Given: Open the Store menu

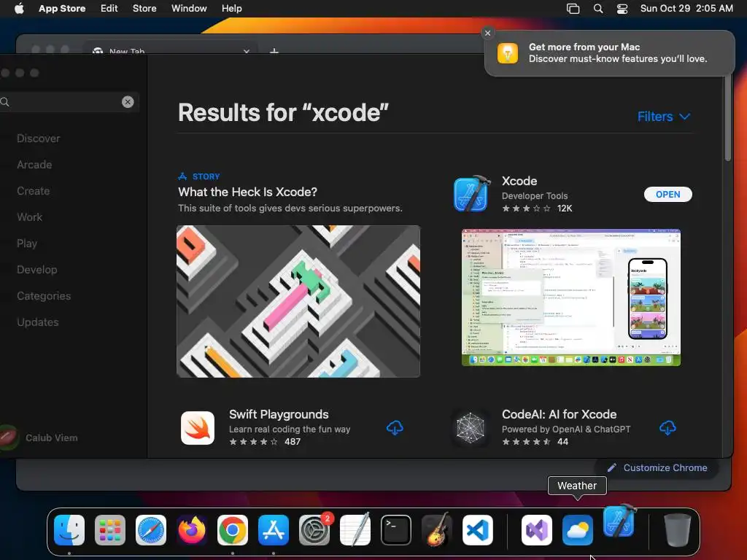Looking at the screenshot, I should 144,8.
